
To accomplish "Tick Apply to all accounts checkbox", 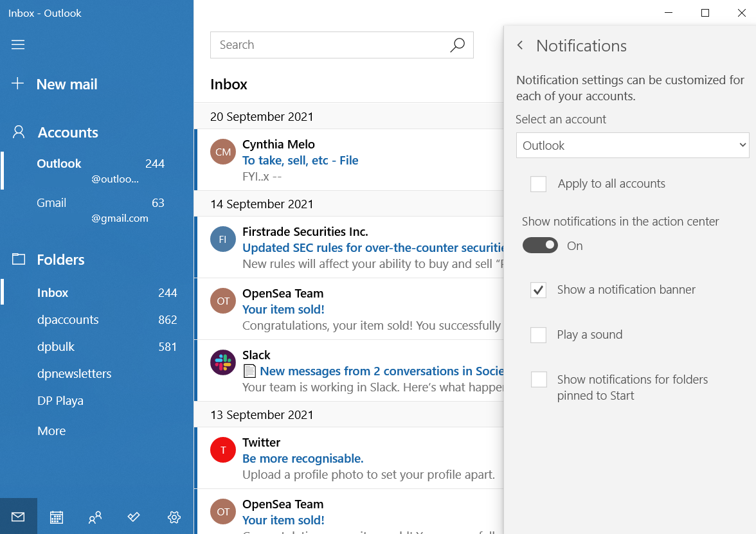I will [x=538, y=184].
